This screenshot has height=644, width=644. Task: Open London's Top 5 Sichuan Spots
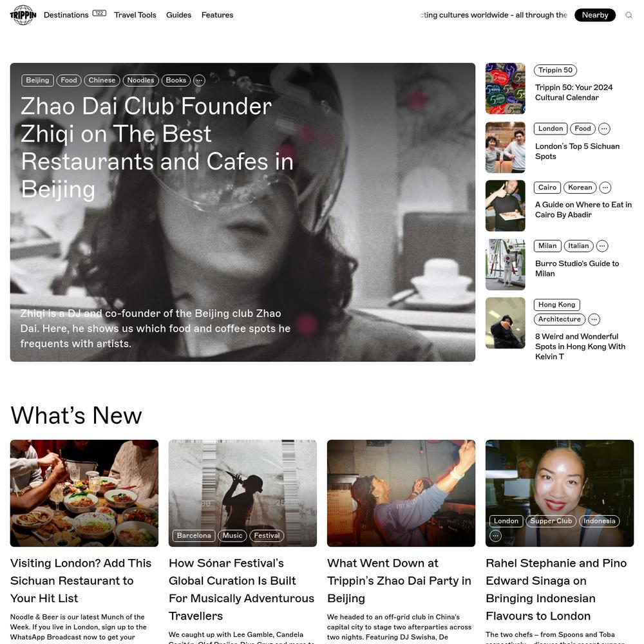coord(577,151)
